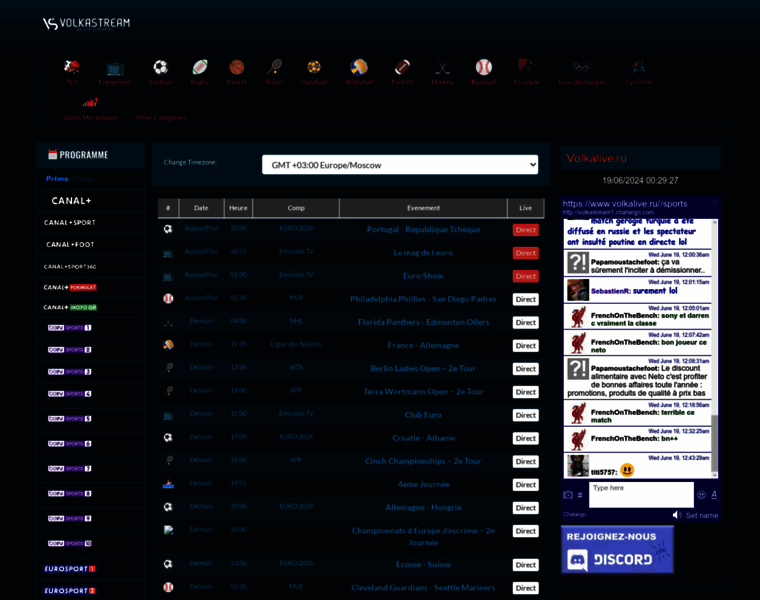Viewport: 760px width, 600px height.
Task: Open the beIN Sports 2 channel
Action: pos(69,349)
